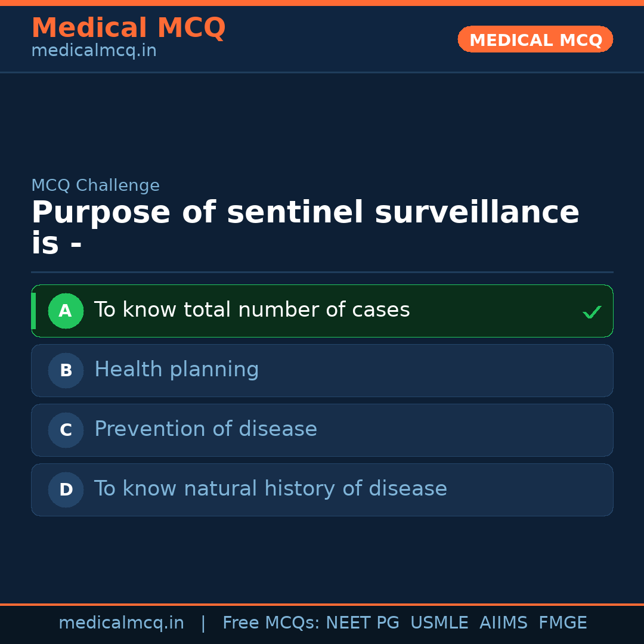Click the green checkmark on option A

[592, 312]
